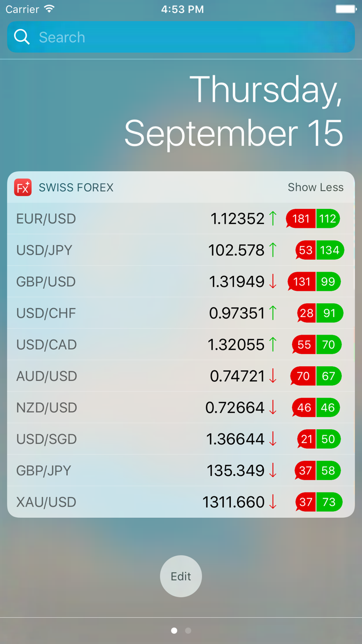Open the GBP/JPY currency pair row
This screenshot has width=362, height=644.
[x=44, y=470]
